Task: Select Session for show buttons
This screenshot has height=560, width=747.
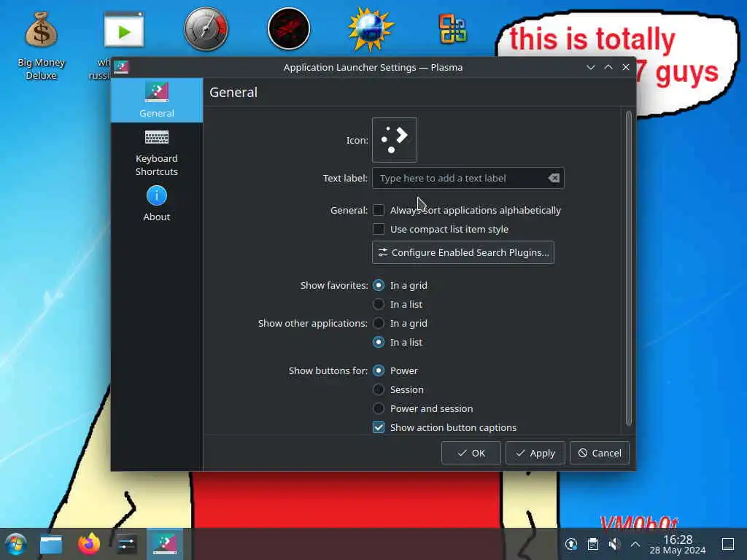Action: pos(379,389)
